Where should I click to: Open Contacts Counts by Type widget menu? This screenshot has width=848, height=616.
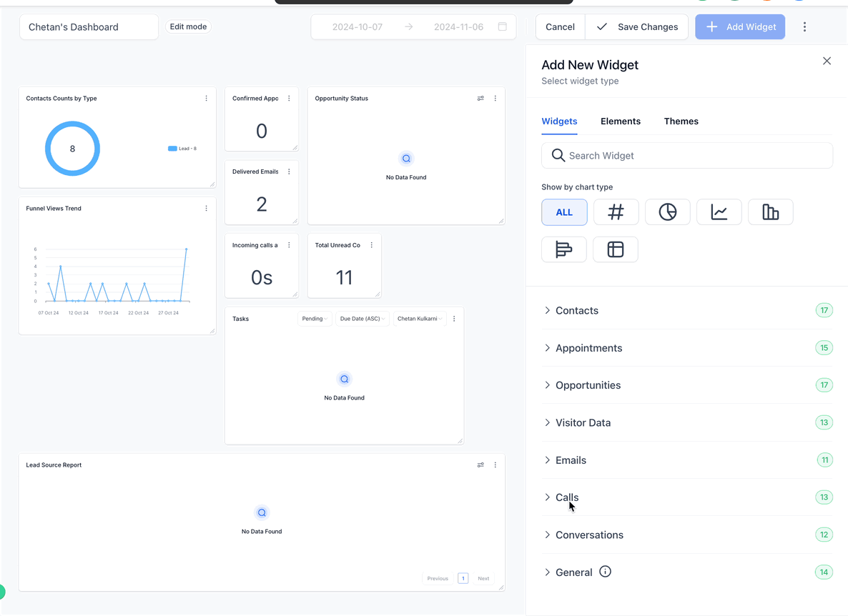click(206, 99)
